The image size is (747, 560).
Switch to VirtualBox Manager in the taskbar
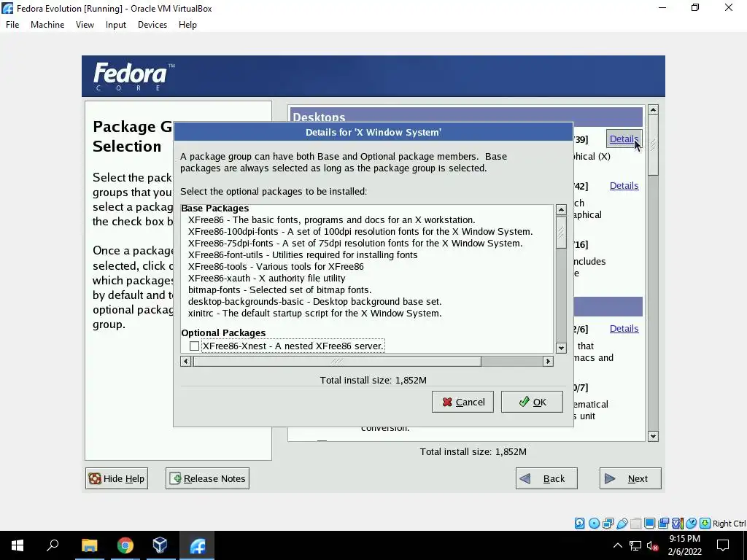pos(160,545)
